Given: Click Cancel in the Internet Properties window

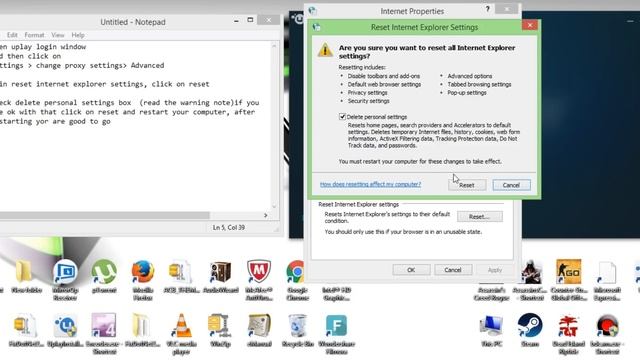Looking at the screenshot, I should [453, 270].
